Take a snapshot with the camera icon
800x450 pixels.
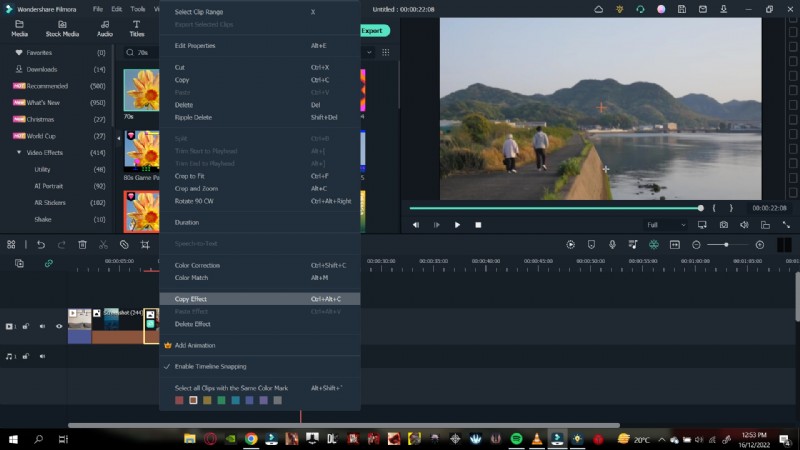pyautogui.click(x=723, y=225)
